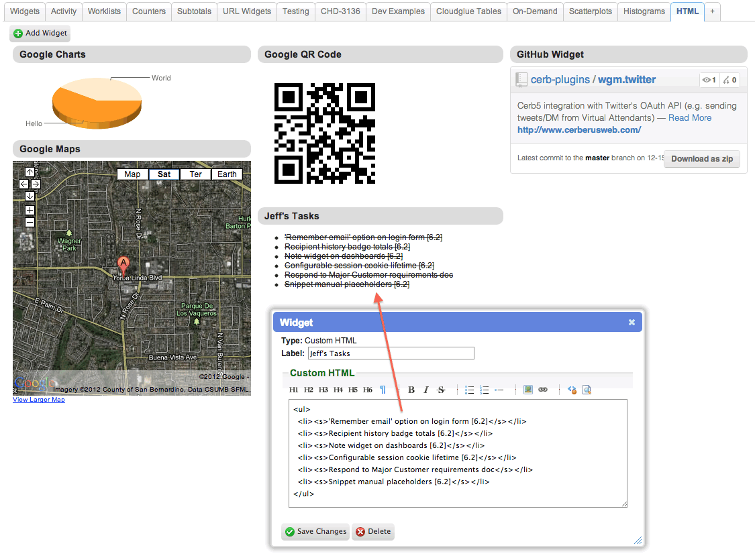This screenshot has width=755, height=560.
Task: Apply H5 heading from editor toolbar
Action: click(353, 390)
